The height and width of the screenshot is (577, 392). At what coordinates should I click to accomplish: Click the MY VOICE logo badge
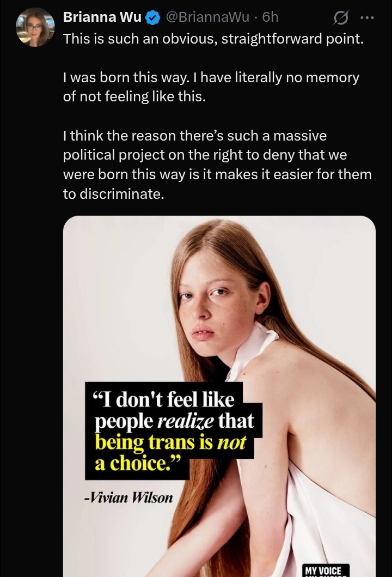pos(326,570)
